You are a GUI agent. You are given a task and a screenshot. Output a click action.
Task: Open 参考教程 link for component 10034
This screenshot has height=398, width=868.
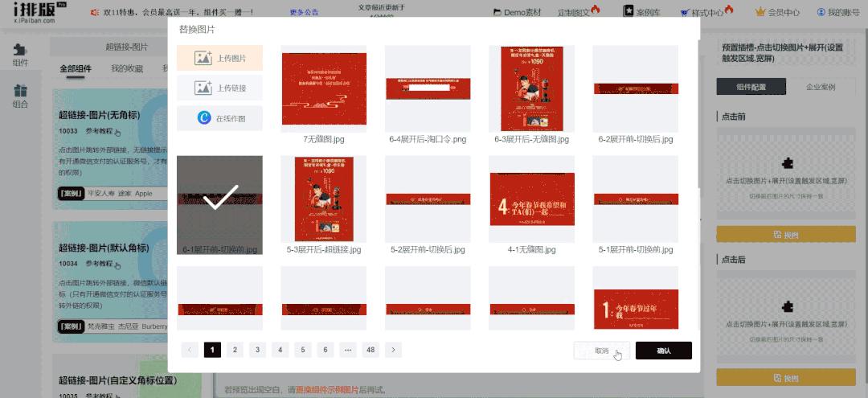(x=102, y=264)
